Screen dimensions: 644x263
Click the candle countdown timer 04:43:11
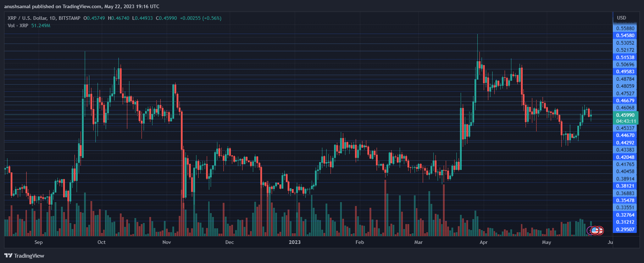tap(626, 121)
